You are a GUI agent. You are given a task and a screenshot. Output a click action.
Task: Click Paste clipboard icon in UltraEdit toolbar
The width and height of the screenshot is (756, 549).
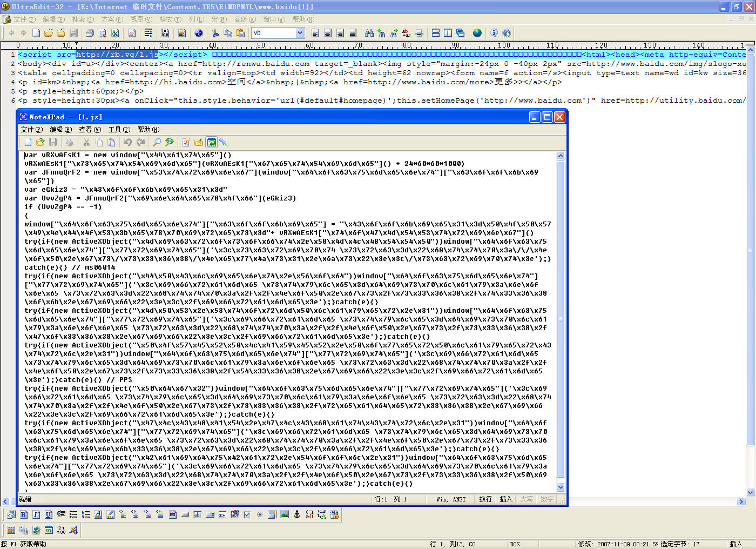point(240,33)
